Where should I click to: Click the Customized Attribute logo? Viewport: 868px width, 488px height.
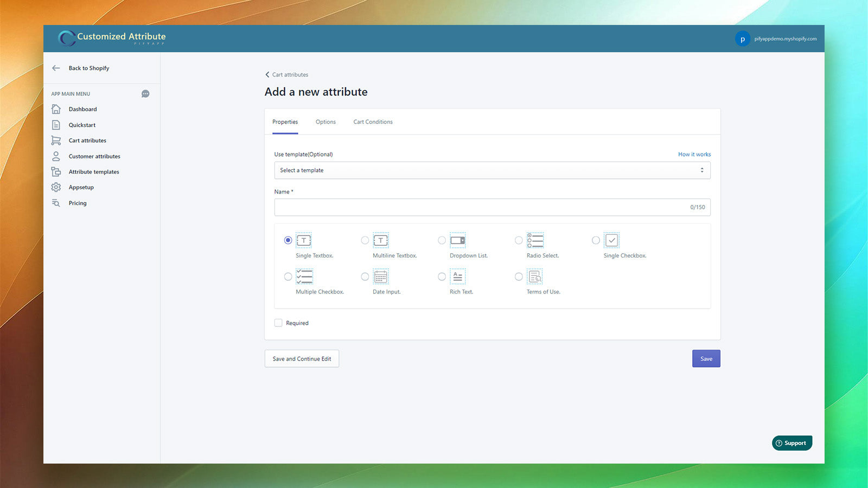pyautogui.click(x=112, y=38)
